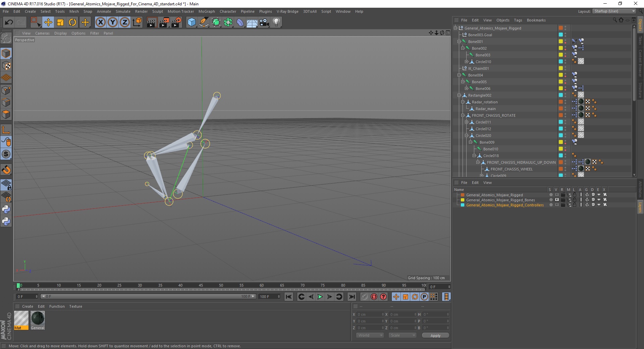644x349 pixels.
Task: Go to start of animation
Action: [x=288, y=297]
